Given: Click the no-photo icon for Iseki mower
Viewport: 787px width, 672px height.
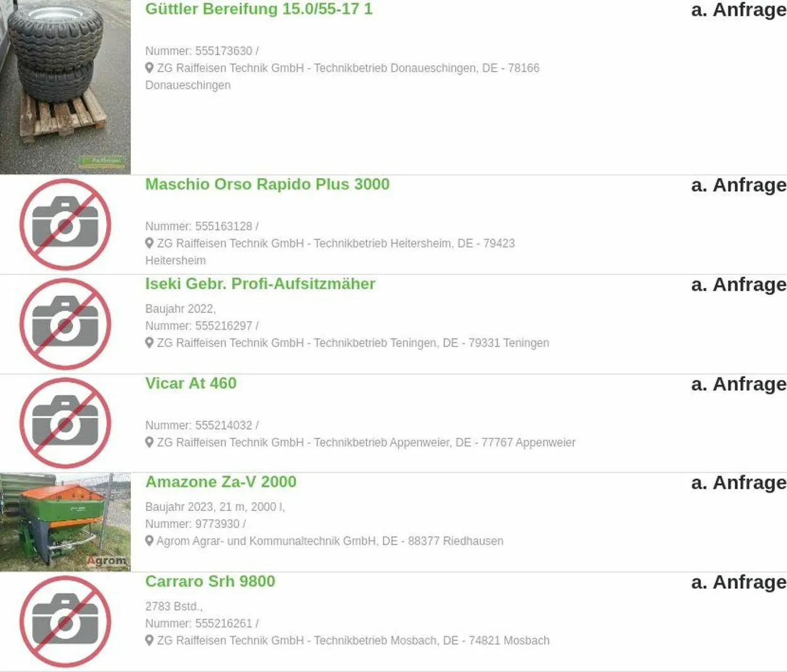Looking at the screenshot, I should pyautogui.click(x=65, y=324).
